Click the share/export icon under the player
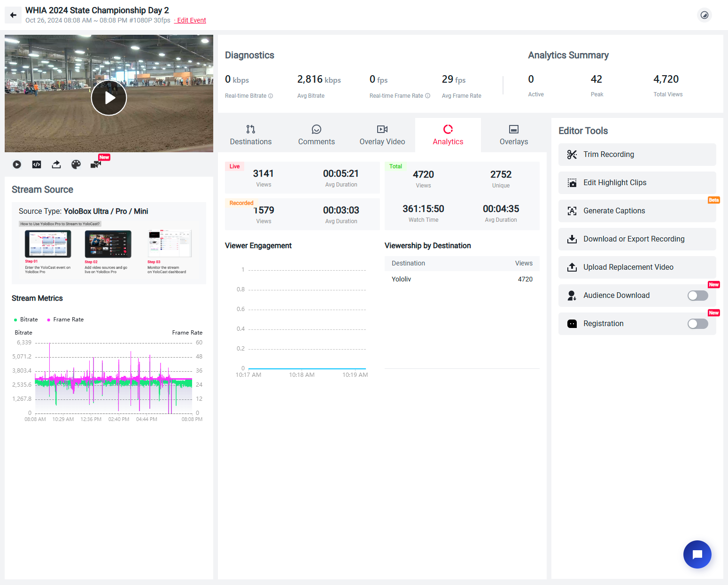The width and height of the screenshot is (728, 585). tap(56, 164)
